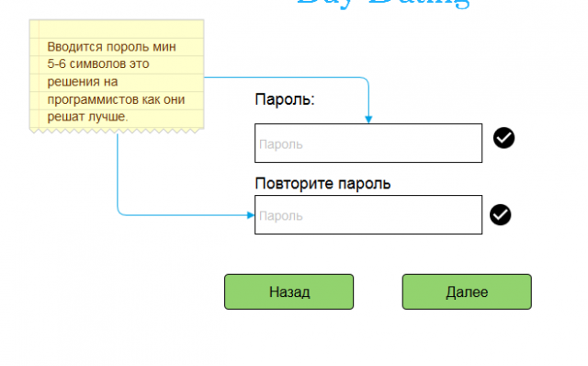Click the note line '5-6 символов это'
Image resolution: width=588 pixels, height=366 pixels.
(98, 63)
